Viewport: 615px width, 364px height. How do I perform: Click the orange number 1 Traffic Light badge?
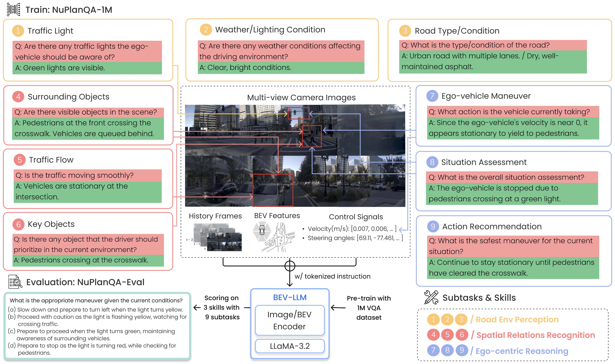[18, 31]
